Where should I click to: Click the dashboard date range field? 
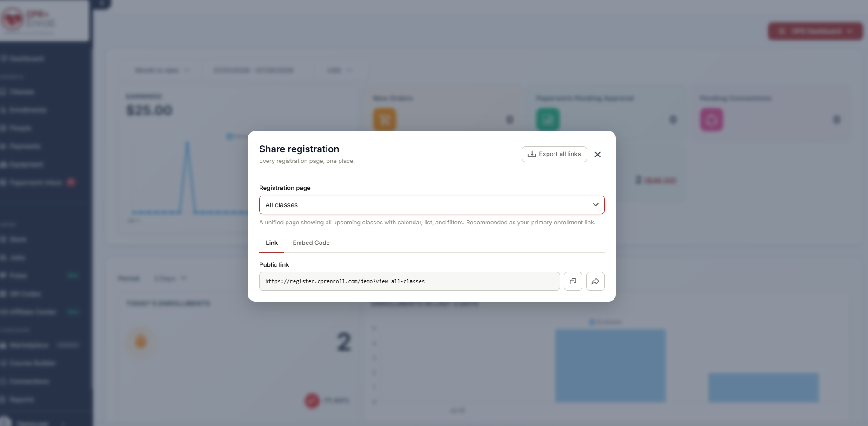pos(254,70)
